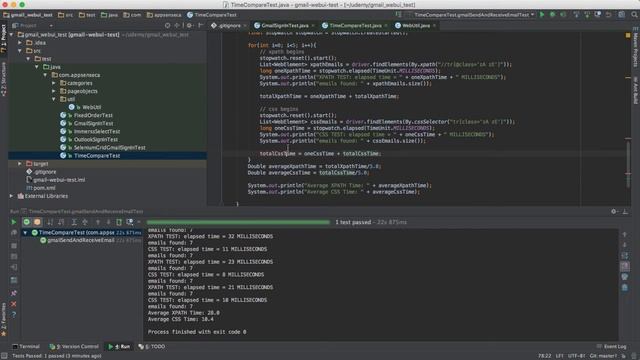Click the pin tab icon in Run sidebar
The width and height of the screenshot is (640, 360).
13,293
